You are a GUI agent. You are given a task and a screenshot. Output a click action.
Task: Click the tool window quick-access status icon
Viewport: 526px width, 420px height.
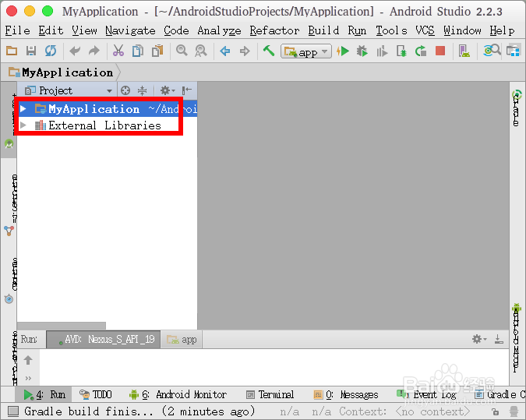tap(13, 411)
